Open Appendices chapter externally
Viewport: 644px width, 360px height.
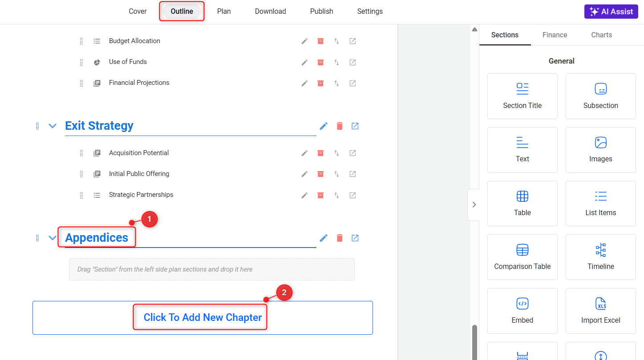tap(355, 238)
